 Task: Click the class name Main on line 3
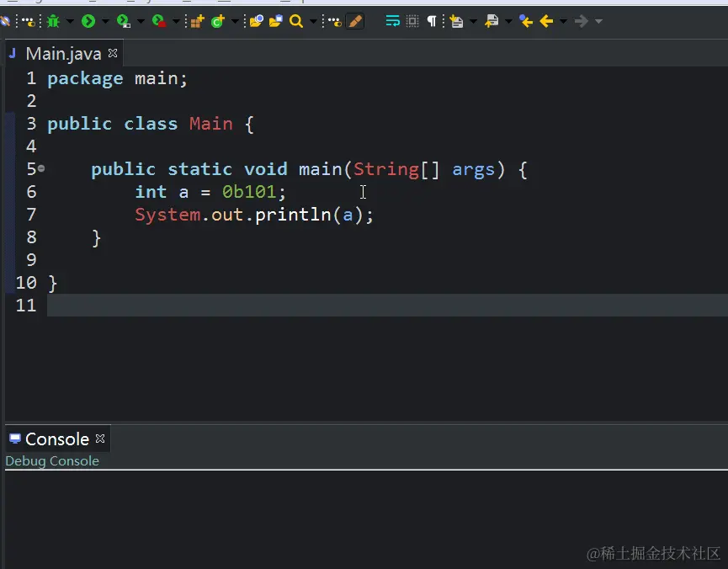211,124
